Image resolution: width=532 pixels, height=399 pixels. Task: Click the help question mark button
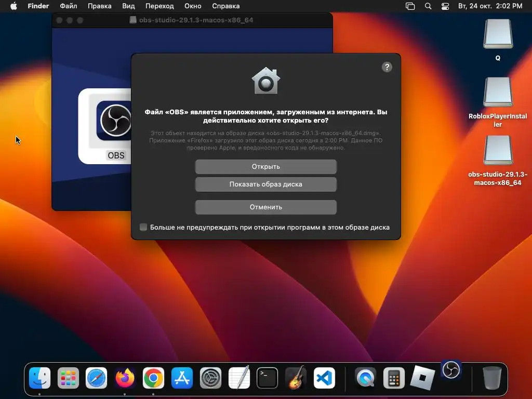387,67
